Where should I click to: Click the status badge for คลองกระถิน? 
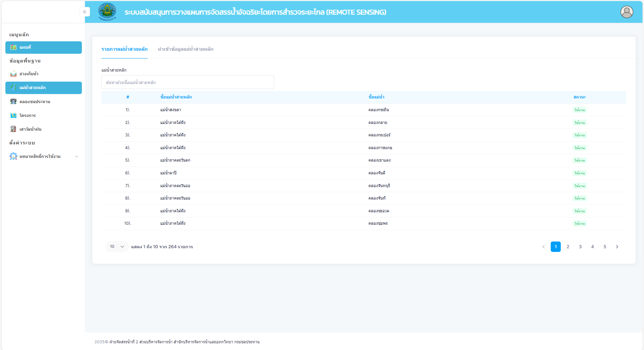(x=579, y=110)
